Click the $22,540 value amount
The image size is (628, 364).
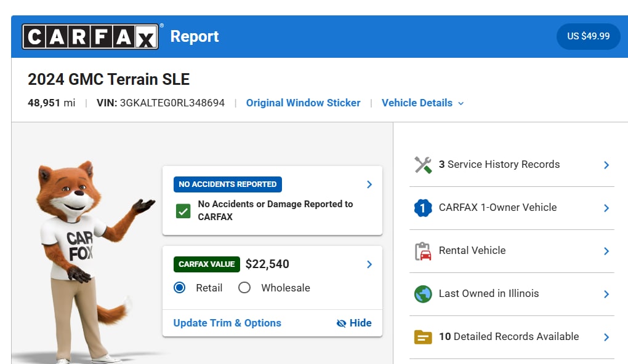coord(267,264)
